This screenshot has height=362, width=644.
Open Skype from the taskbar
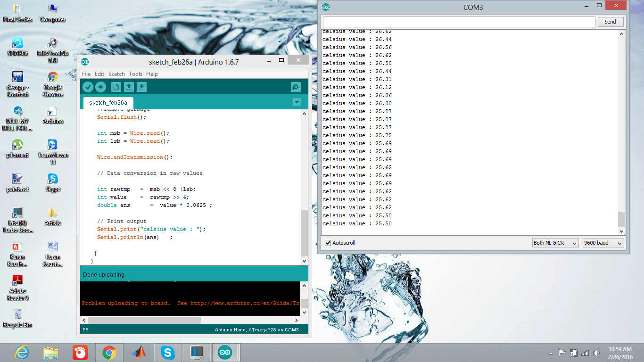click(x=167, y=353)
